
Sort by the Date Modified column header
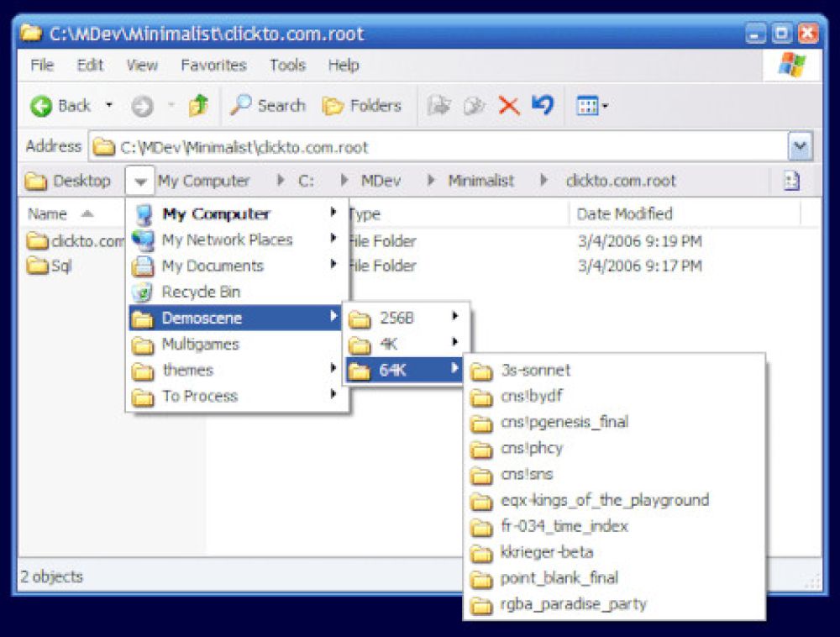(x=625, y=213)
